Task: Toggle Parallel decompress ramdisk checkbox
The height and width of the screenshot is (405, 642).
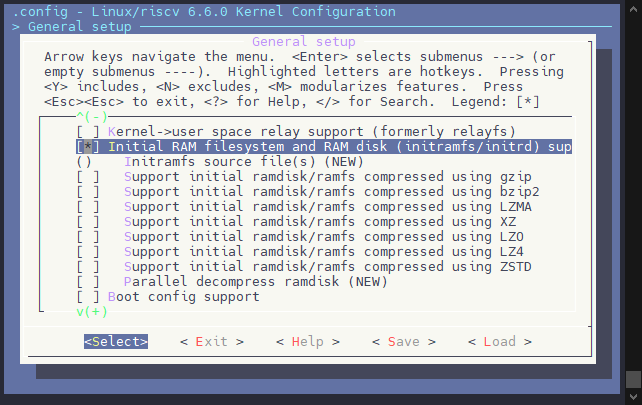Action: point(88,281)
